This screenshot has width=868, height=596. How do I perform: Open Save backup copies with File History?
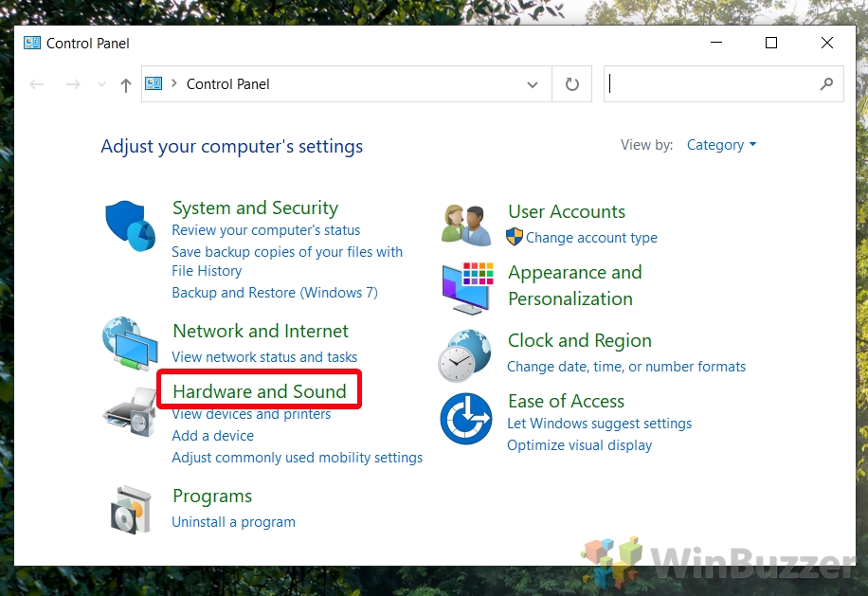(x=287, y=262)
